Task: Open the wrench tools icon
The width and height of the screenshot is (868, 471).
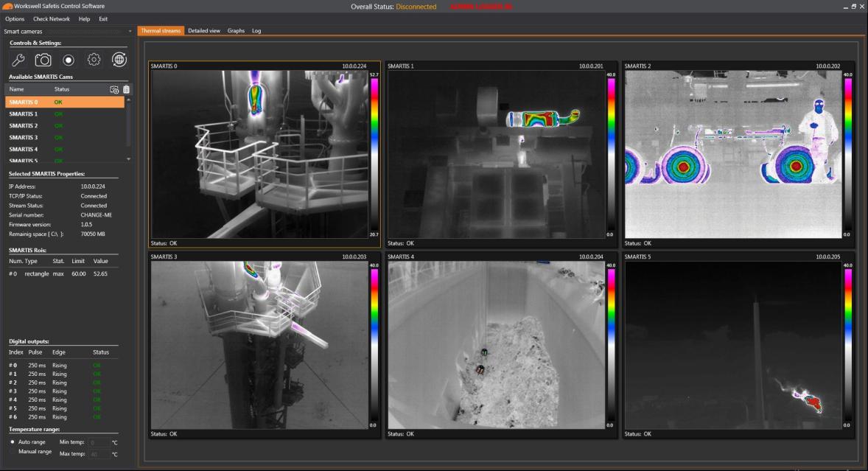Action: click(18, 60)
